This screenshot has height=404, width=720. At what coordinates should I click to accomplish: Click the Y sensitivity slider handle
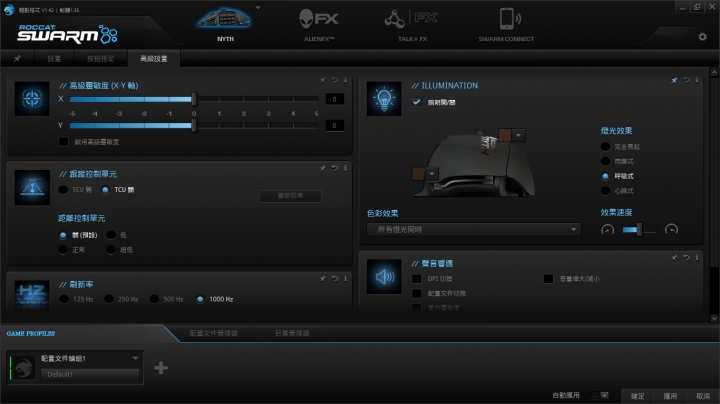(x=194, y=125)
